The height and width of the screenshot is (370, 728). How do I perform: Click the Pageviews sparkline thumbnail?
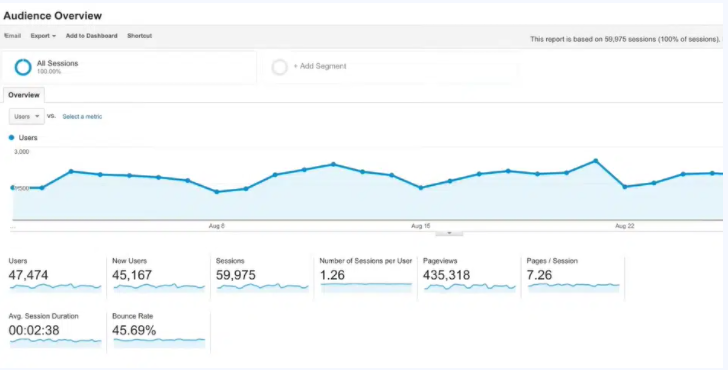point(470,288)
